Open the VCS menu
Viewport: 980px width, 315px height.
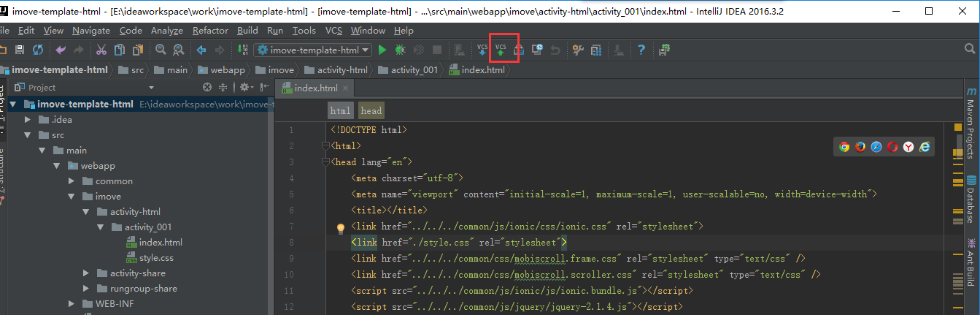333,30
